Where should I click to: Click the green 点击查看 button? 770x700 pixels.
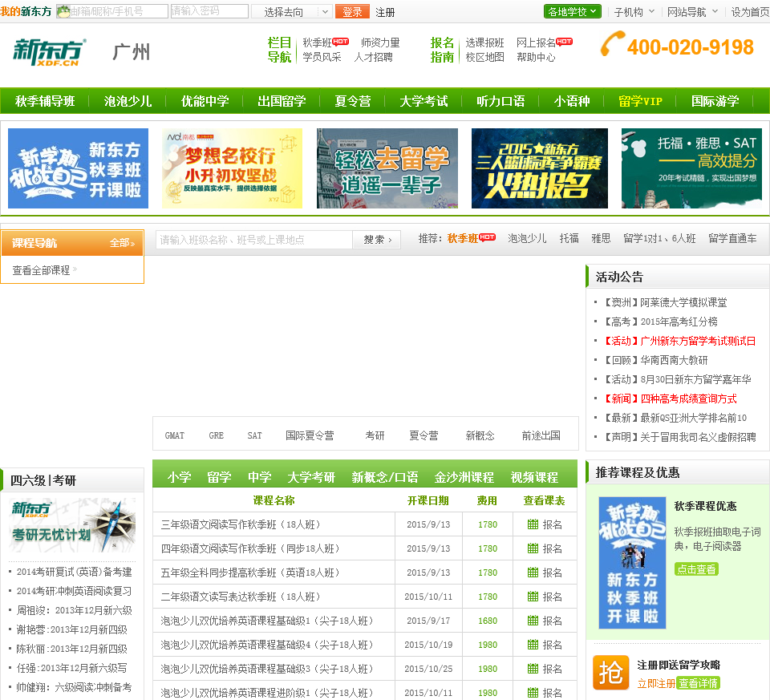pyautogui.click(x=696, y=569)
